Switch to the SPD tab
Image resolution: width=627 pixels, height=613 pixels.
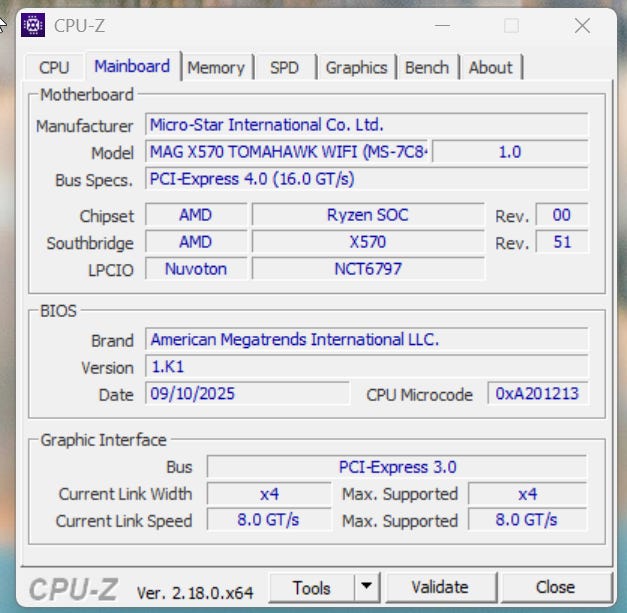tap(284, 68)
